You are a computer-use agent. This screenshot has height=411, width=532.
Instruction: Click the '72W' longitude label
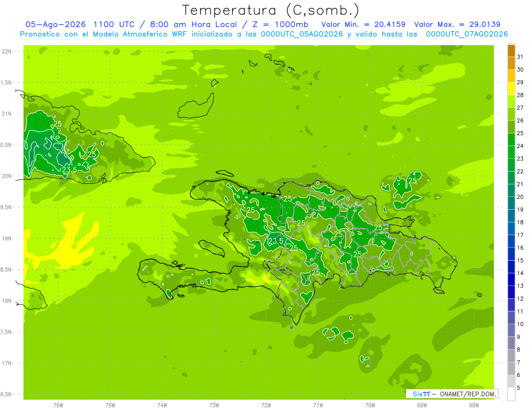click(266, 405)
